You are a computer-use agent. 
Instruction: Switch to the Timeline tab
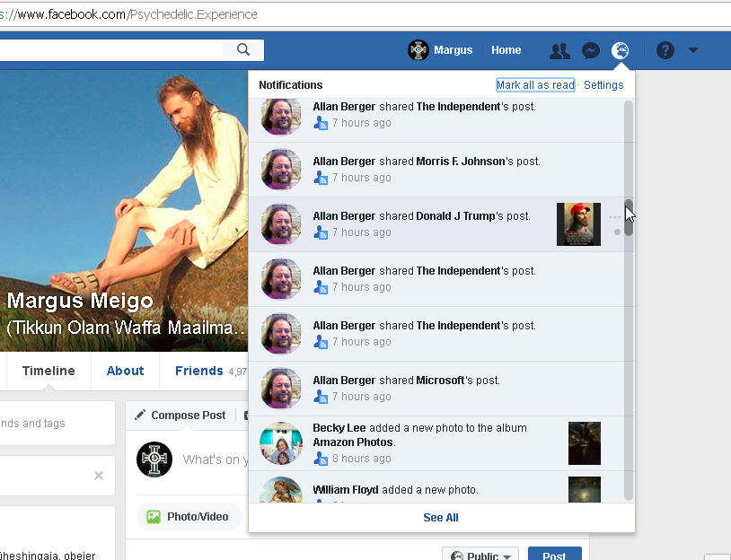[x=48, y=371]
